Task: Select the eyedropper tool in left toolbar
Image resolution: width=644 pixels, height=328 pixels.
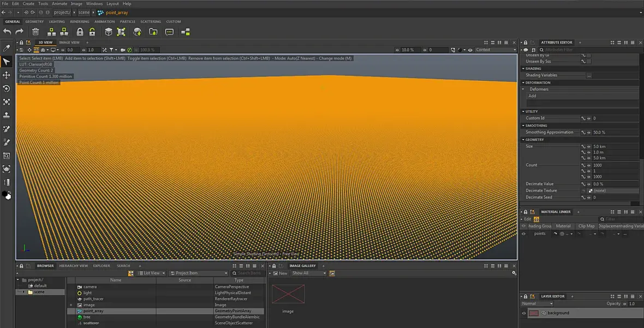Action: click(x=7, y=49)
